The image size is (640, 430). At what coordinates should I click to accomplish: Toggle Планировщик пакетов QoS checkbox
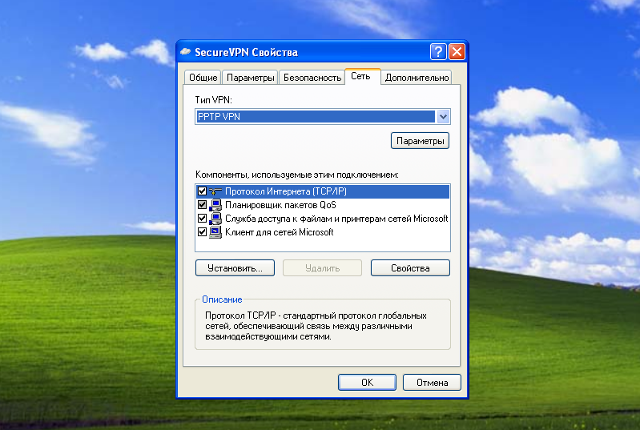(202, 204)
